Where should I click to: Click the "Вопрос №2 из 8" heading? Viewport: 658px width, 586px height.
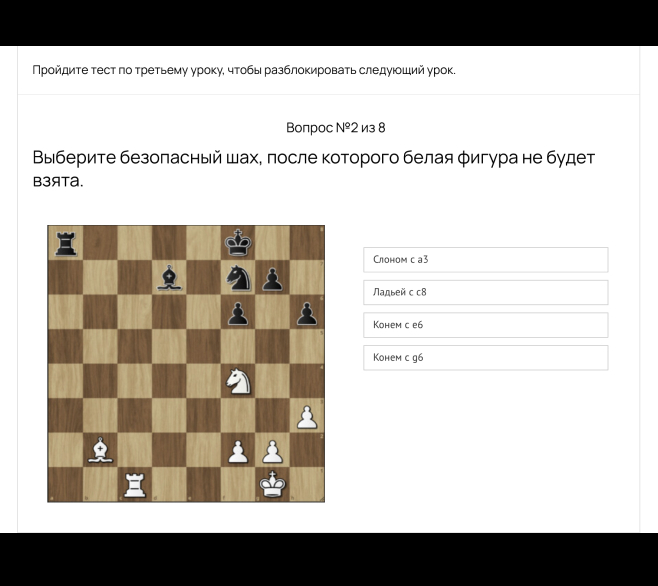336,128
